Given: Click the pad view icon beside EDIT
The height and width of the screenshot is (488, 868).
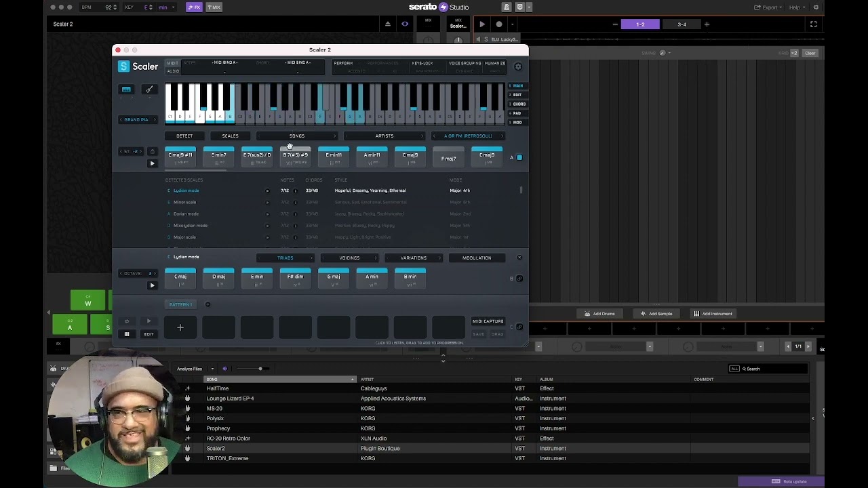Looking at the screenshot, I should (x=126, y=334).
